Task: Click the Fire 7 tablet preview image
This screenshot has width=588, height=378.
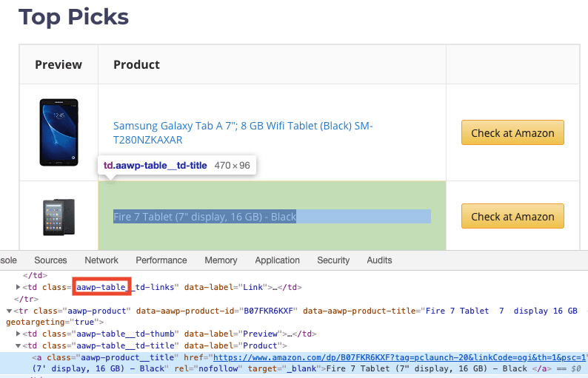Action: pyautogui.click(x=59, y=217)
